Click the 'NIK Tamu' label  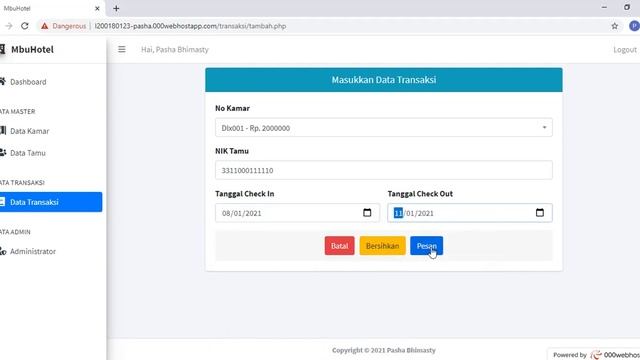click(x=232, y=151)
